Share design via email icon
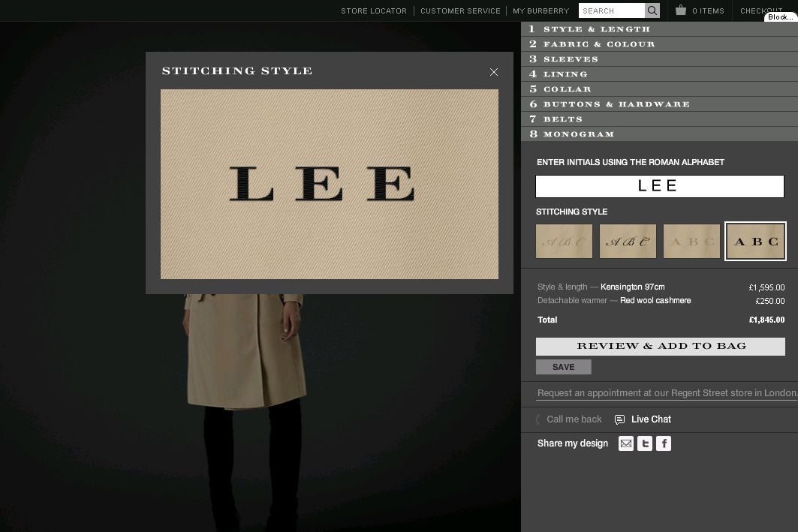The width and height of the screenshot is (798, 532). tap(626, 443)
